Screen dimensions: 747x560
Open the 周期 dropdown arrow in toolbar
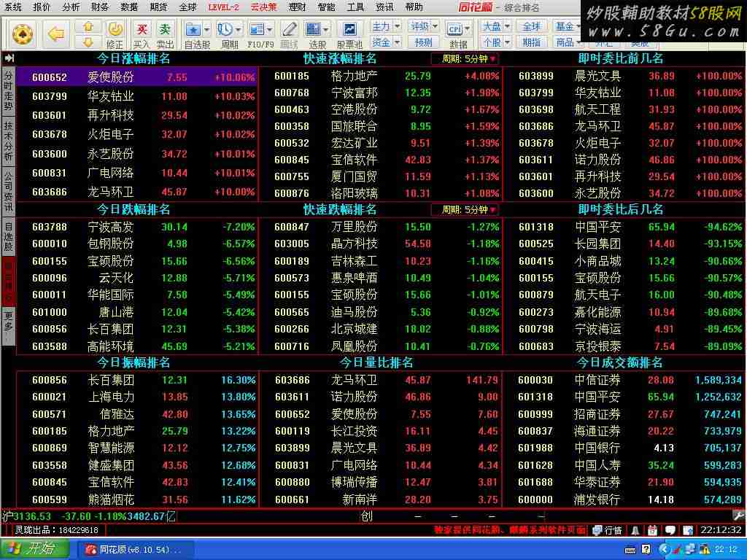click(x=239, y=29)
